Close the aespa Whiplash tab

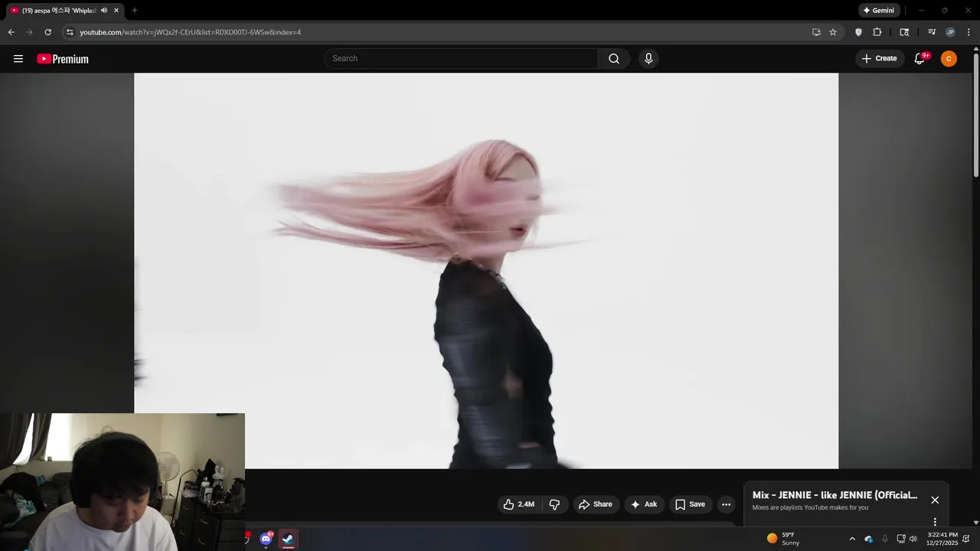(x=116, y=11)
